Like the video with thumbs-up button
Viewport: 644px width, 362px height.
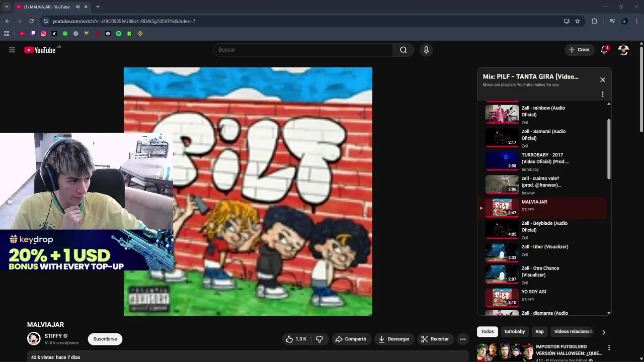tap(296, 339)
